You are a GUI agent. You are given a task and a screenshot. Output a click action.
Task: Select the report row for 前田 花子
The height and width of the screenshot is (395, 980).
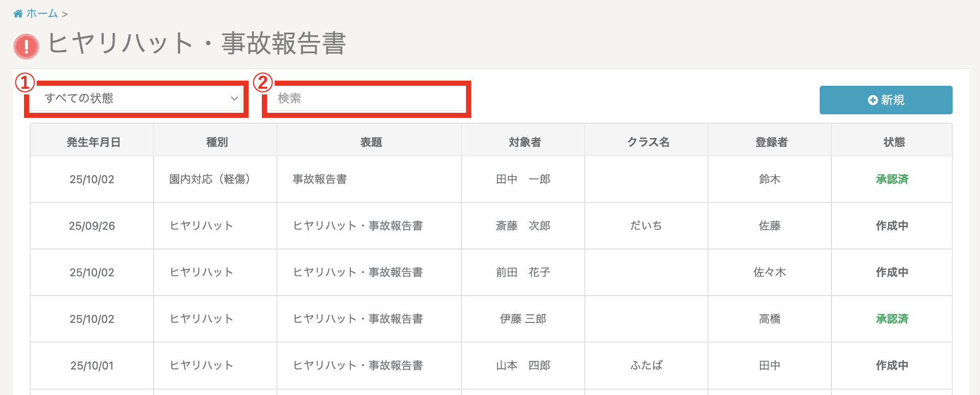tap(357, 273)
